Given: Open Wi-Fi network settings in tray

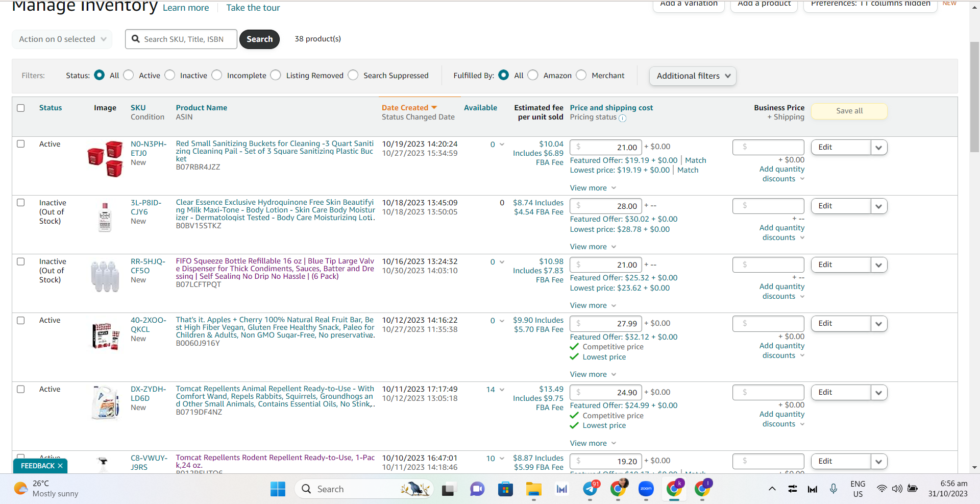Looking at the screenshot, I should click(881, 489).
